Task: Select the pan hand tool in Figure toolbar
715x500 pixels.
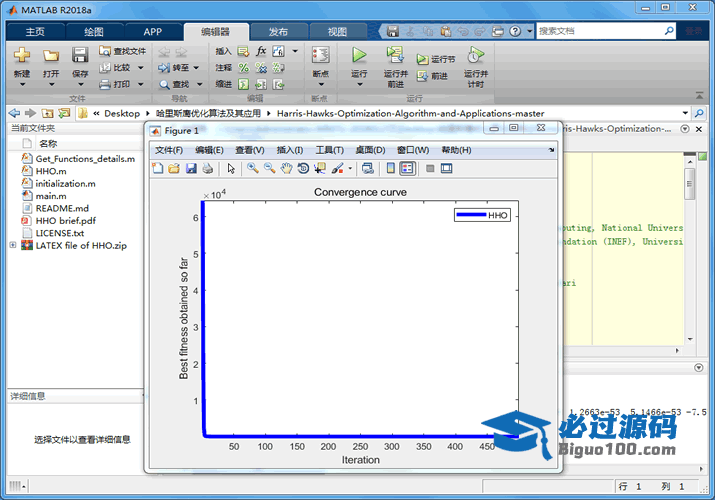Action: 286,168
